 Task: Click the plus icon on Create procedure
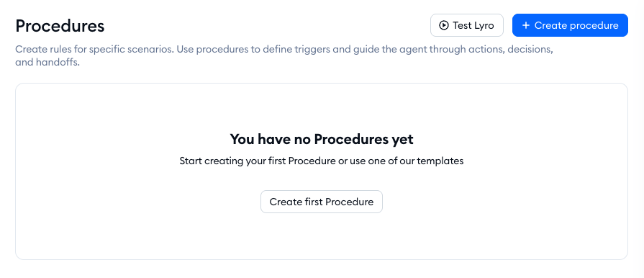click(x=526, y=25)
